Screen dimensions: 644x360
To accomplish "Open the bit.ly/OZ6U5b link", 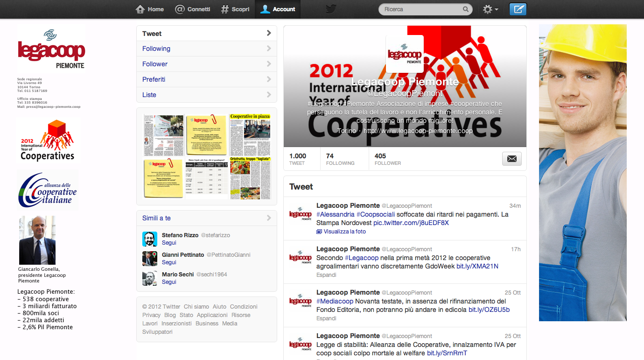I will pos(489,310).
